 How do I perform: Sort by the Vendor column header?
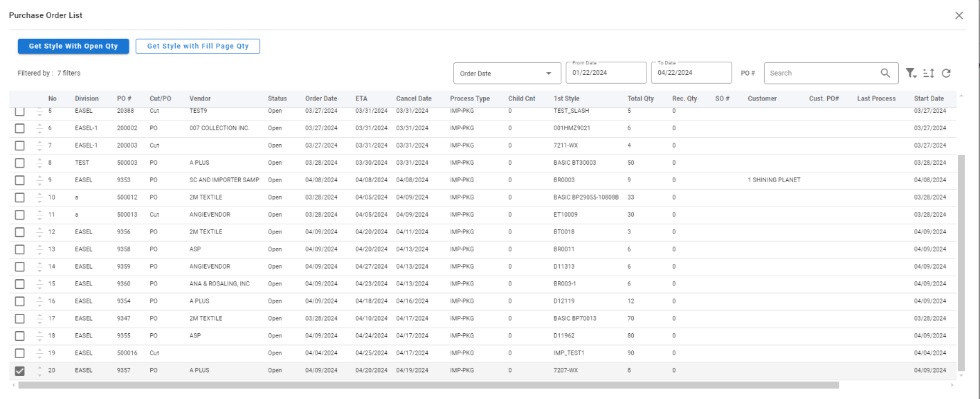(x=200, y=98)
